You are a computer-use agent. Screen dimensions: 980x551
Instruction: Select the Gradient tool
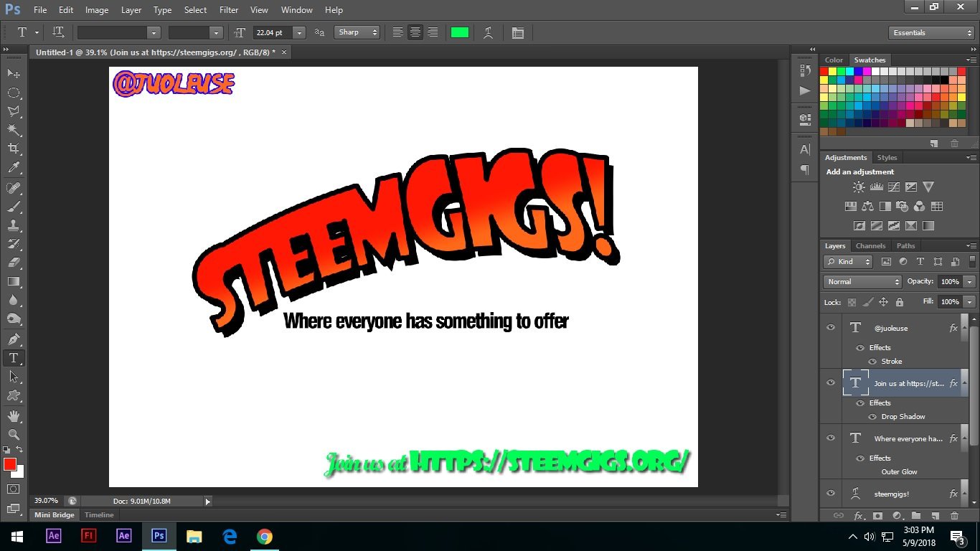tap(14, 281)
